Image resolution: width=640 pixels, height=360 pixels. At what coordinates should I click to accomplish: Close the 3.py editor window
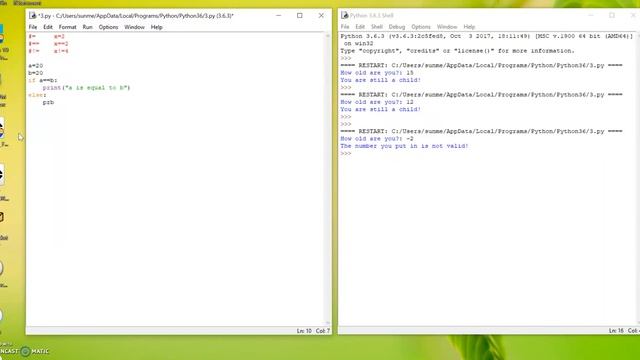(x=321, y=16)
